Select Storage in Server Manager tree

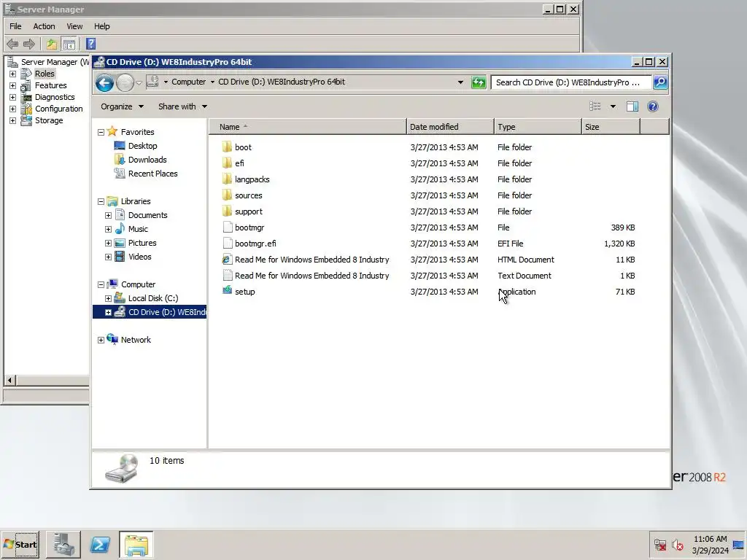49,120
